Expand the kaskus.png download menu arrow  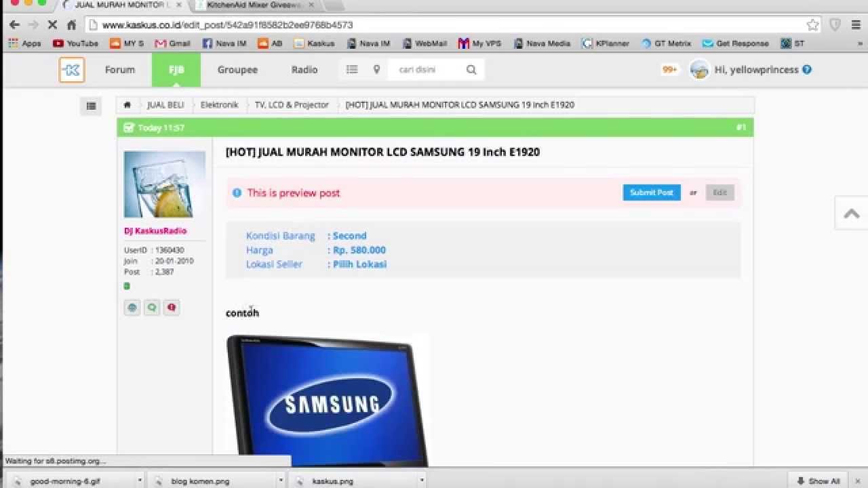click(422, 481)
